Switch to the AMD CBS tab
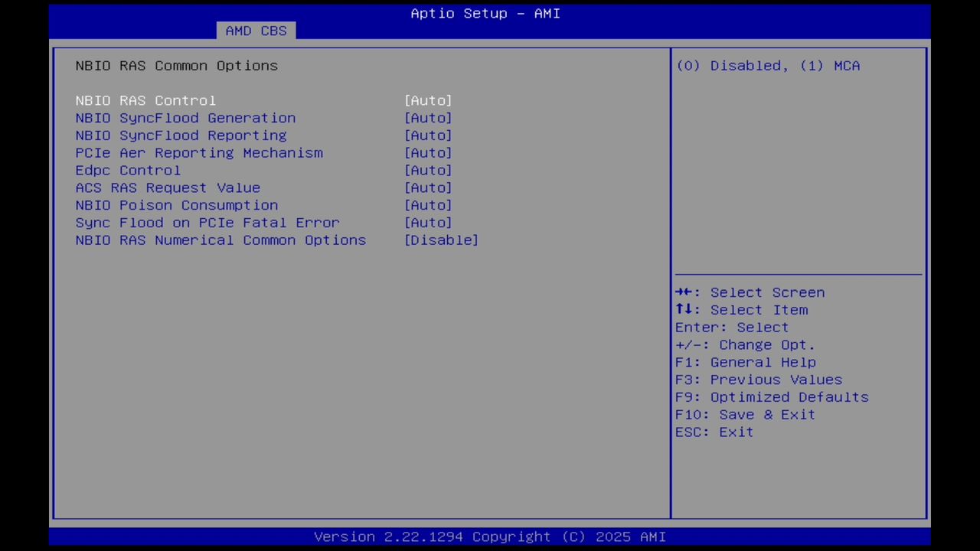Viewport: 980px width, 551px height. pyautogui.click(x=256, y=31)
